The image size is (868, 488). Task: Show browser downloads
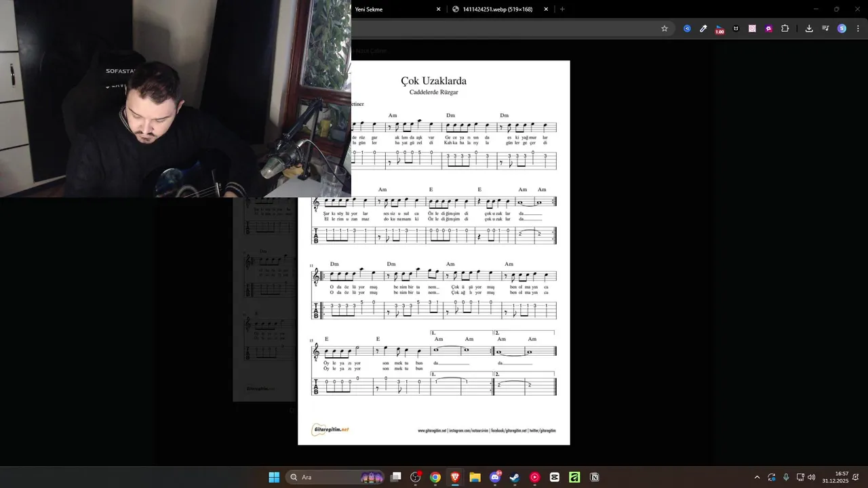pos(809,28)
